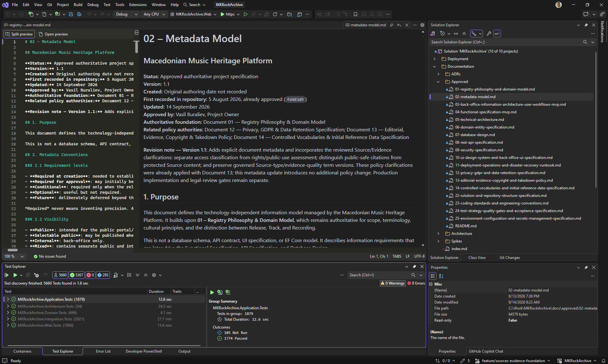Click the Split preview button
This screenshot has width=608, height=364.
(x=19, y=34)
